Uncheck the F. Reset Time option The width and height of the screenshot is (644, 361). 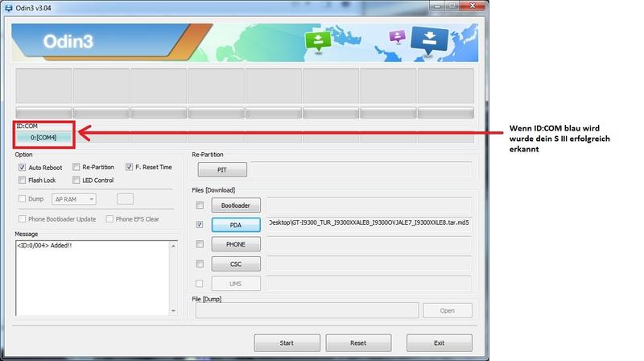pyautogui.click(x=129, y=167)
